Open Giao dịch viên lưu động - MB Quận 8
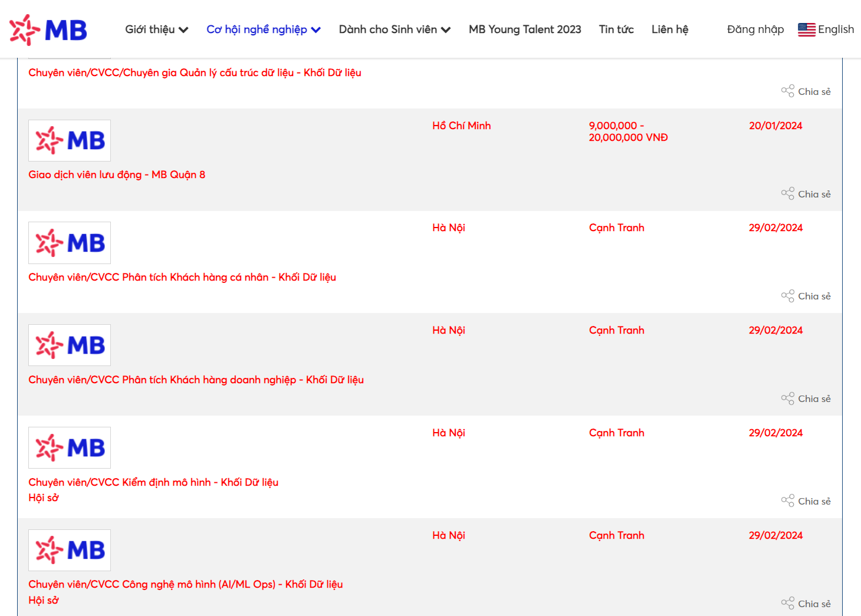This screenshot has height=616, width=861. (x=117, y=174)
